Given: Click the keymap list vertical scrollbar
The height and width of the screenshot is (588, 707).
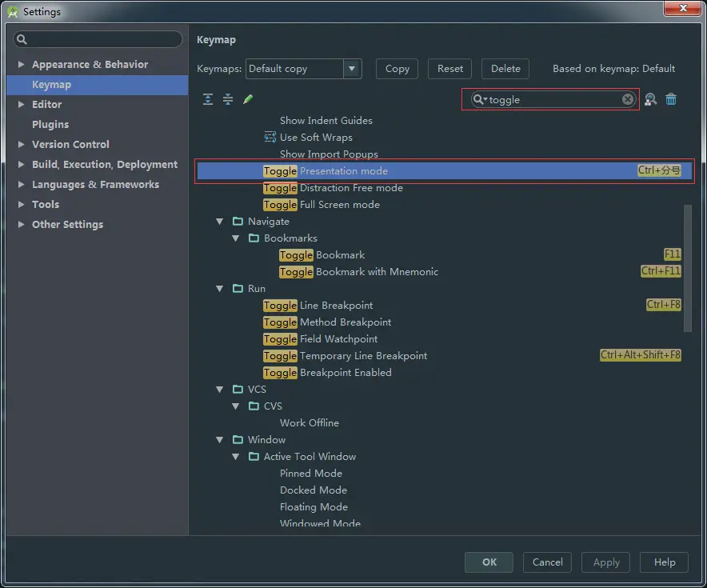Looking at the screenshot, I should [688, 268].
